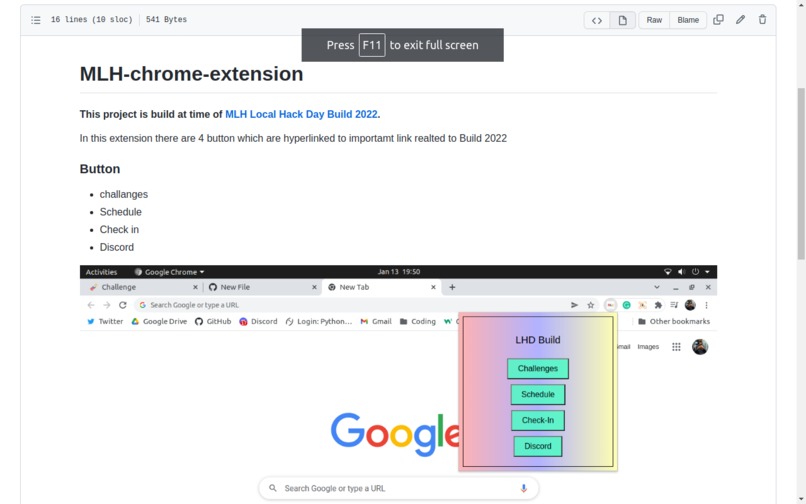Image resolution: width=806 pixels, height=504 pixels.
Task: Edit this file with the pencil icon
Action: 740,20
